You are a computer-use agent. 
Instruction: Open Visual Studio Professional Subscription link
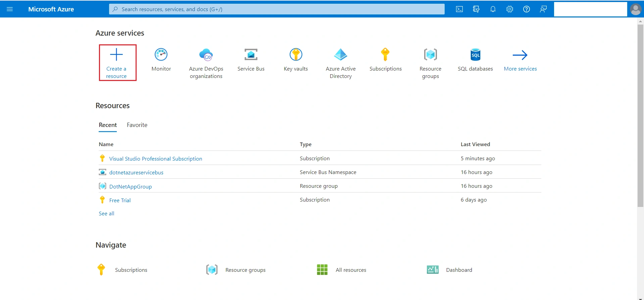click(x=156, y=159)
